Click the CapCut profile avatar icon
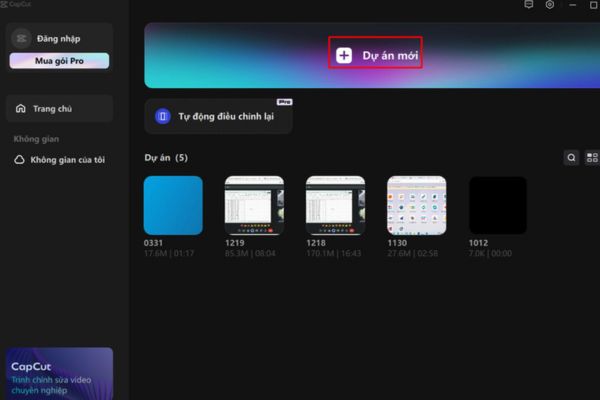This screenshot has width=600, height=400. point(22,38)
